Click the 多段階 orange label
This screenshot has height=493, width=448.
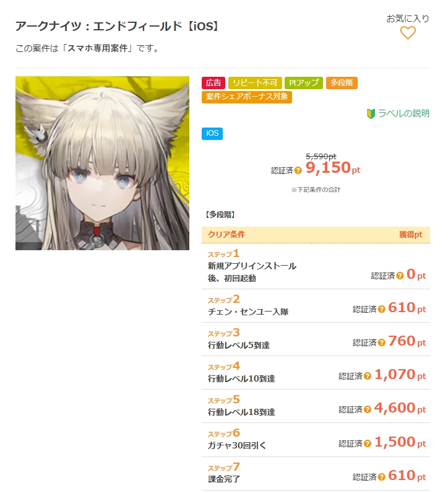[x=342, y=83]
